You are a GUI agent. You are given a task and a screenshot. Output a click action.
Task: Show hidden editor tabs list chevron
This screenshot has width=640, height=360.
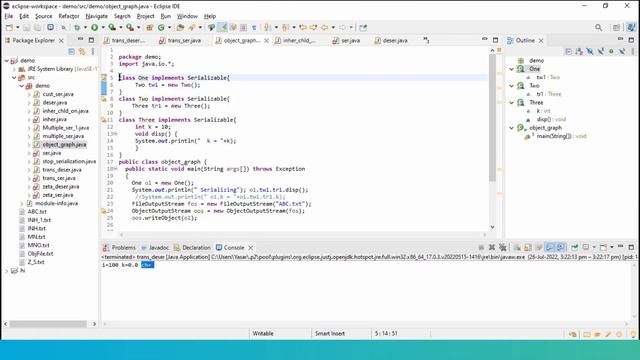(x=426, y=40)
